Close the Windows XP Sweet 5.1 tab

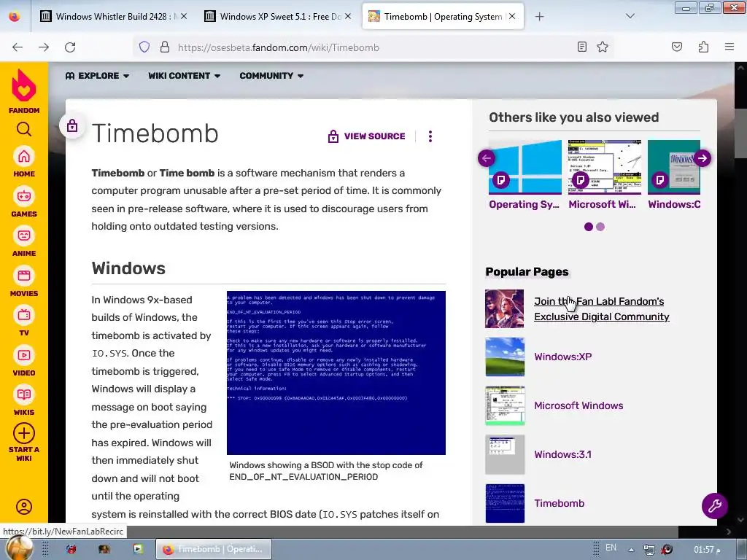(348, 16)
